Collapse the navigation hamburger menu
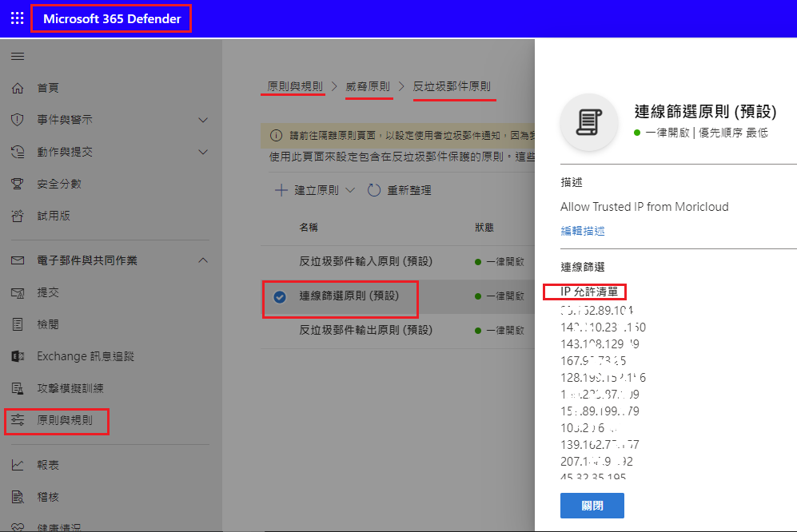Screen dimensions: 797x532 [18, 56]
